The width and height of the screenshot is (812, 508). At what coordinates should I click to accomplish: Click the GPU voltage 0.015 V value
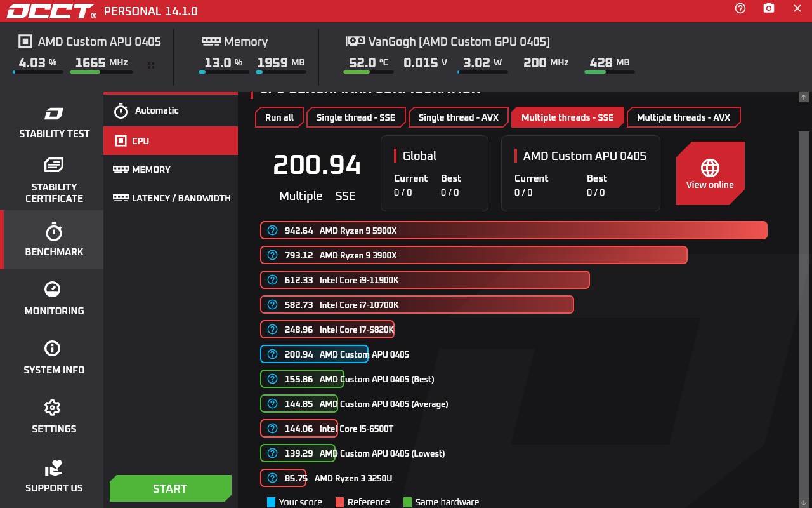[x=426, y=62]
